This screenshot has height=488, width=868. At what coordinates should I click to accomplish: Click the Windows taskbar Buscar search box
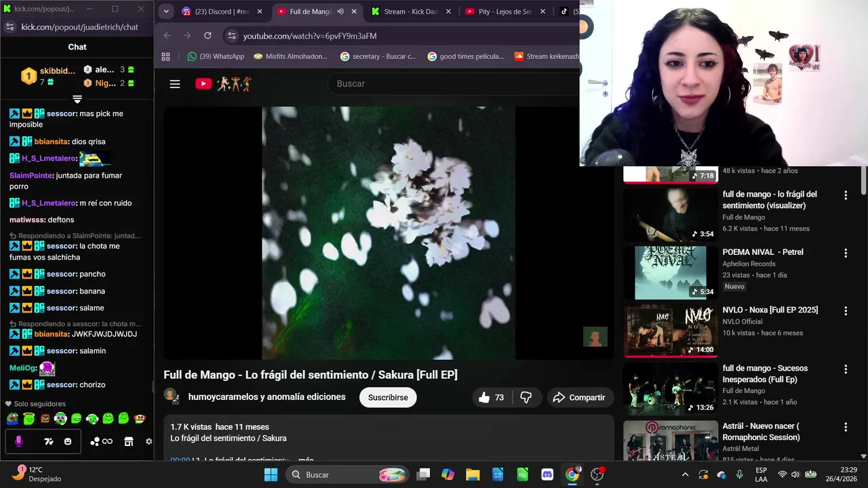347,474
